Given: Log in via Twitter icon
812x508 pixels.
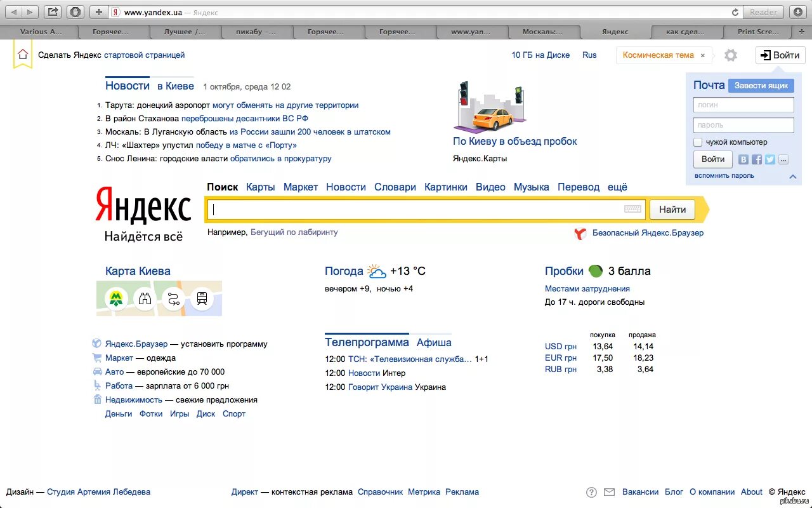Looking at the screenshot, I should (x=770, y=159).
